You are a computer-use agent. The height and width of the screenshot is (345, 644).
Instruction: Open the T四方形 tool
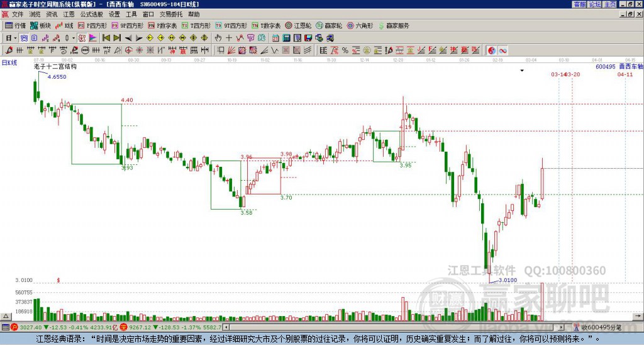coord(196,25)
